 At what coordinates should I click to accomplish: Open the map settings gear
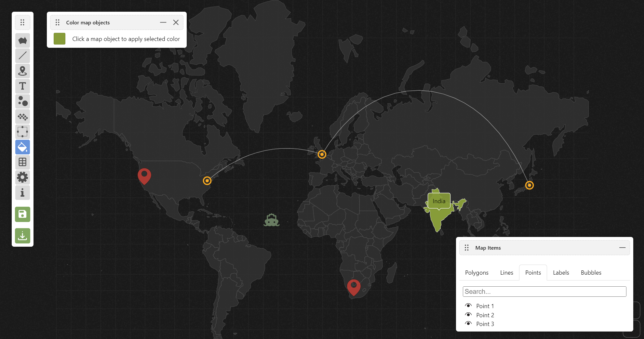pyautogui.click(x=22, y=177)
